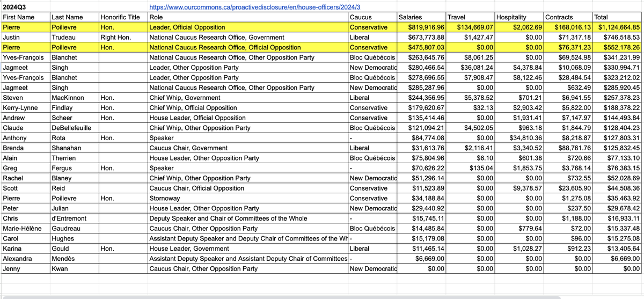Select the Gaudreau last name cell
Image resolution: width=644 pixels, height=299 pixels.
74,229
